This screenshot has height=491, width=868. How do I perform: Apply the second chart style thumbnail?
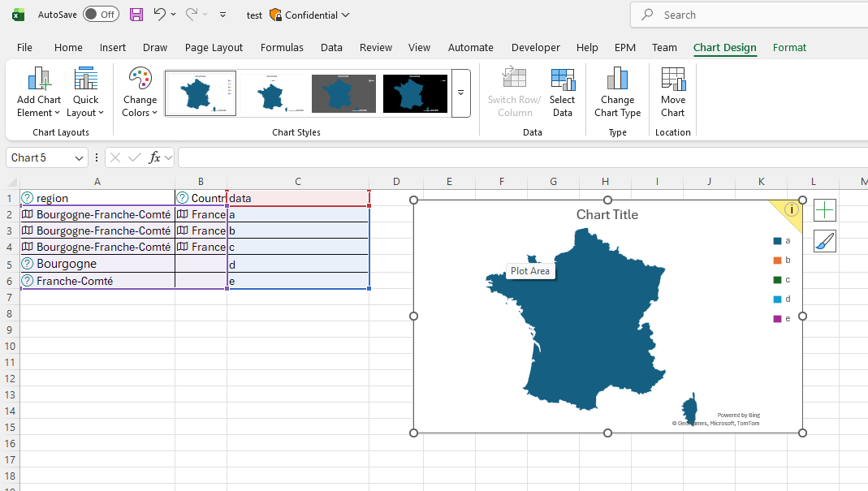(x=272, y=93)
